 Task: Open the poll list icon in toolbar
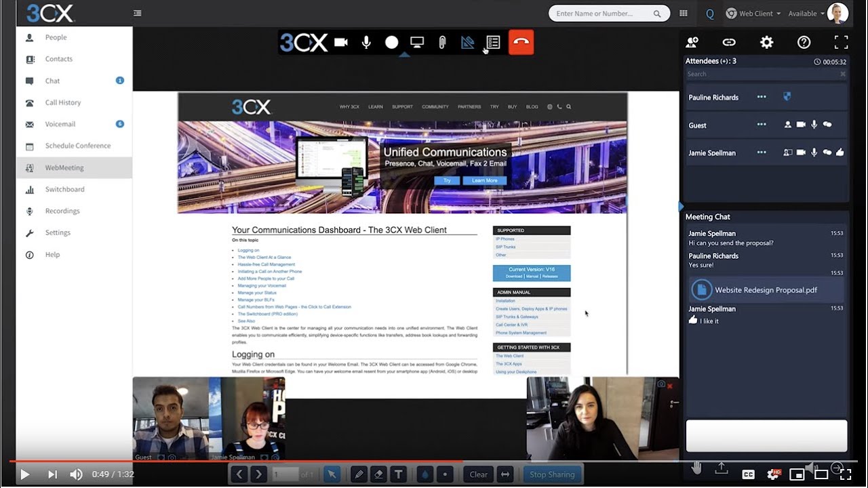coord(493,43)
